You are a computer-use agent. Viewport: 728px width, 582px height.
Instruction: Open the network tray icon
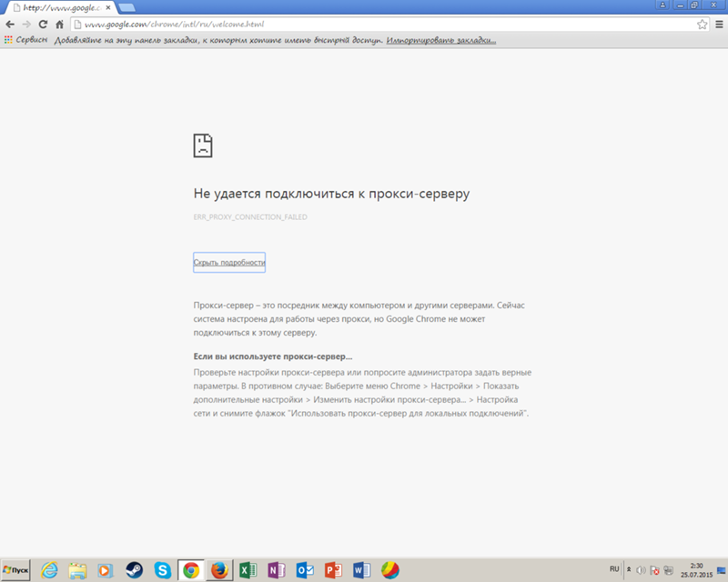click(668, 570)
